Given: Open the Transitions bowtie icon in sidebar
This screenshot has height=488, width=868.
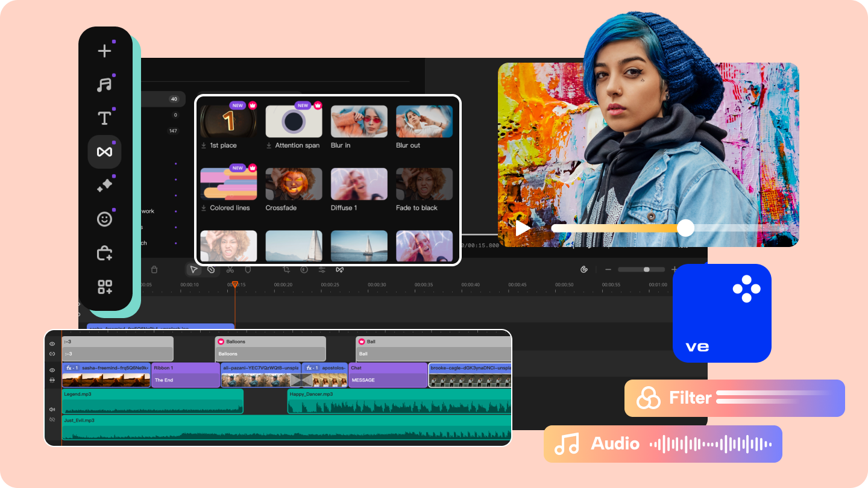Looking at the screenshot, I should 105,152.
